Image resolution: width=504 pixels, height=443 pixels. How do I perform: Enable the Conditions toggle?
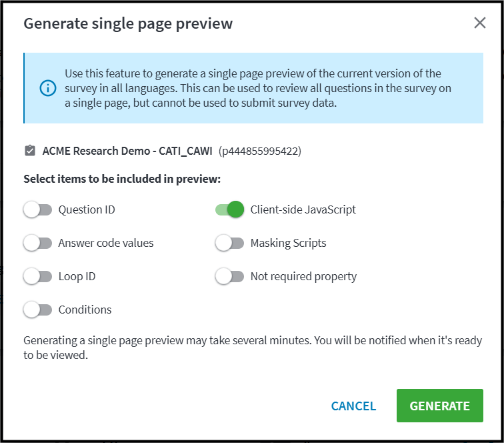[37, 310]
